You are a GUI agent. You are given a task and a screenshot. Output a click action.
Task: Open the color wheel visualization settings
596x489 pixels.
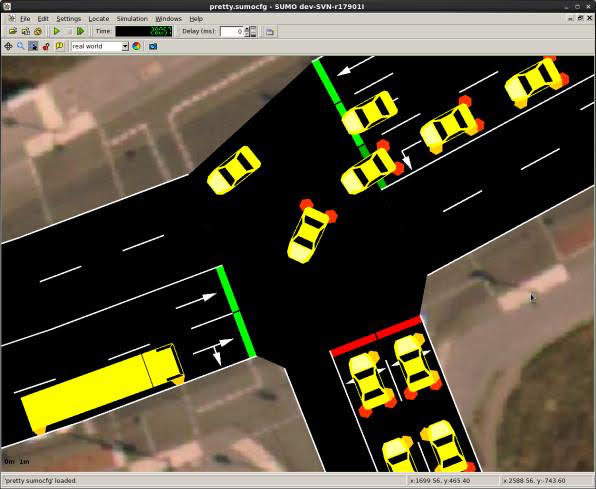click(136, 46)
